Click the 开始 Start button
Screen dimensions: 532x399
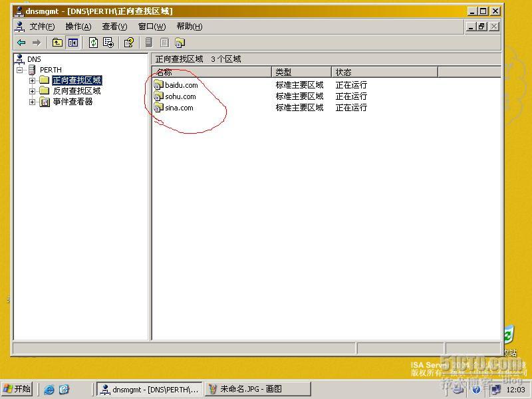17,389
